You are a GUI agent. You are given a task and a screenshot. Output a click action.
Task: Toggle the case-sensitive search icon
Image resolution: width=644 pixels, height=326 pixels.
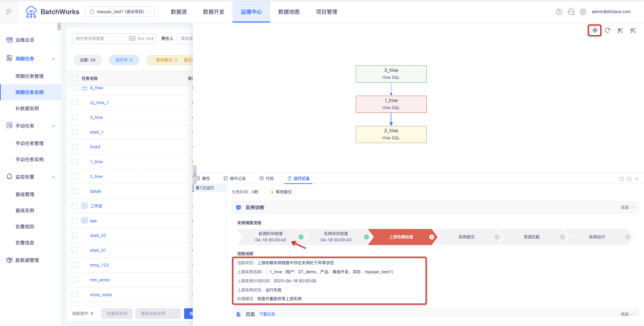click(132, 39)
